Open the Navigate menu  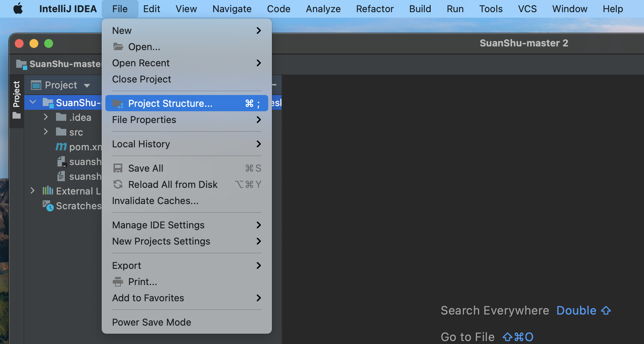point(232,8)
